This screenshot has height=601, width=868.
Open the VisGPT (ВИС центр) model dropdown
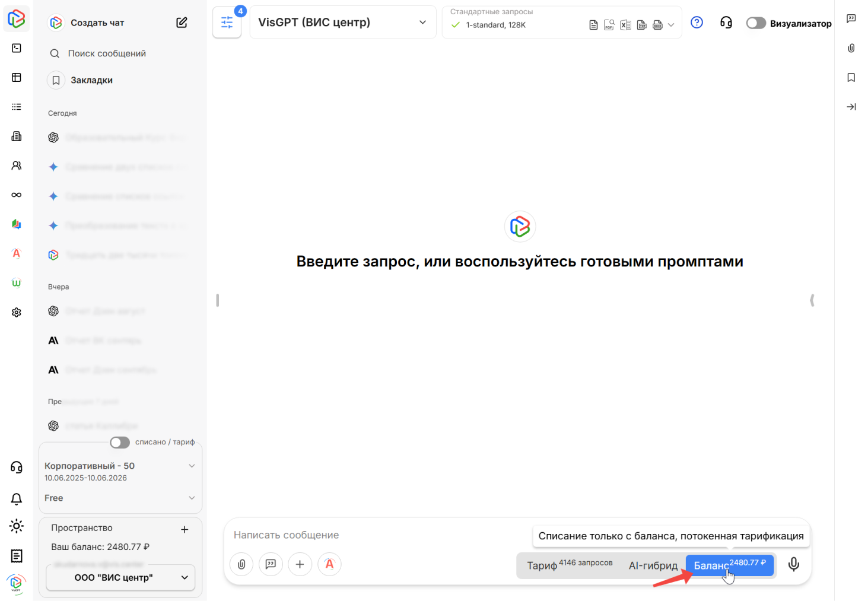pyautogui.click(x=343, y=22)
